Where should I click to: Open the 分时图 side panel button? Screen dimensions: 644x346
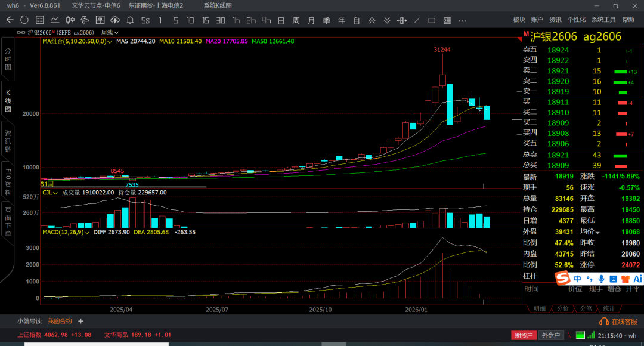coord(8,59)
